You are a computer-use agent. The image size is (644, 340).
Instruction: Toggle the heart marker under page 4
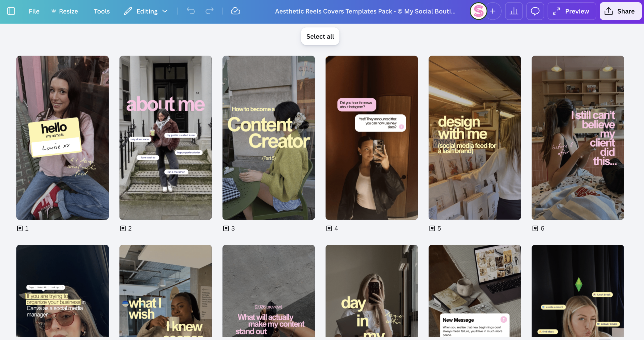point(329,228)
